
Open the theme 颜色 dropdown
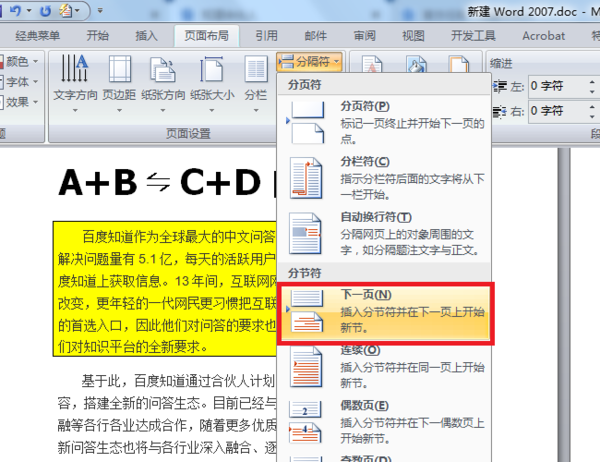20,61
